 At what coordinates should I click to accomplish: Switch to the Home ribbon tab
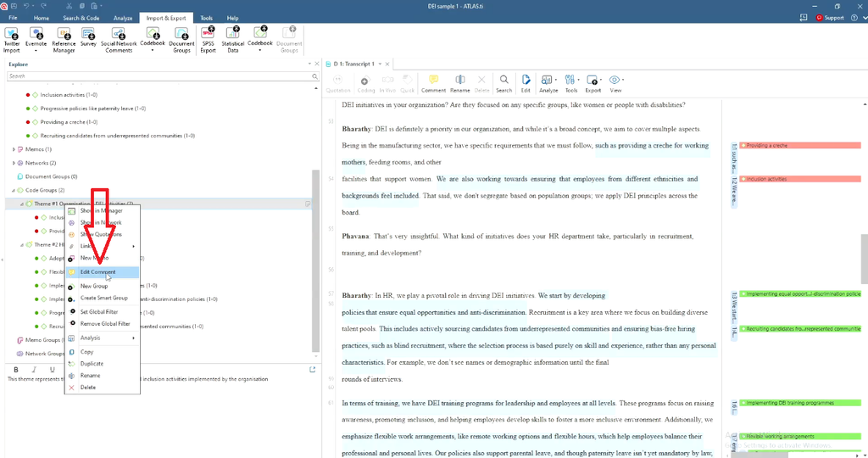(x=41, y=18)
